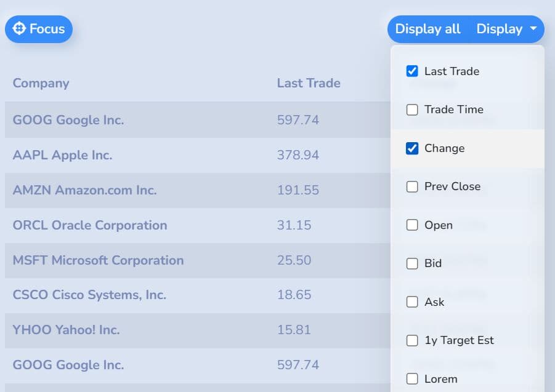This screenshot has height=392, width=555.
Task: Select ORCL Oracle Corporation row
Action: pos(90,225)
